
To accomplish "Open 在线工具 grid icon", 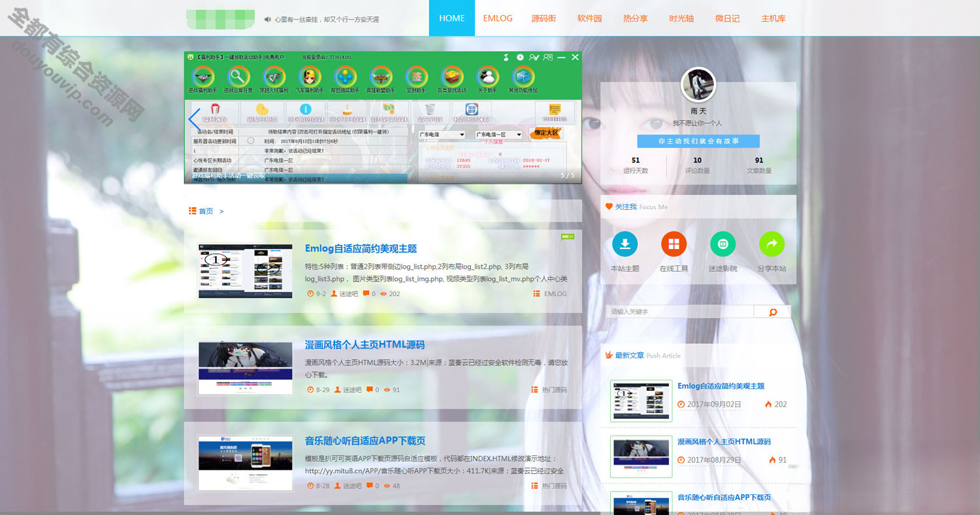I will coord(674,244).
